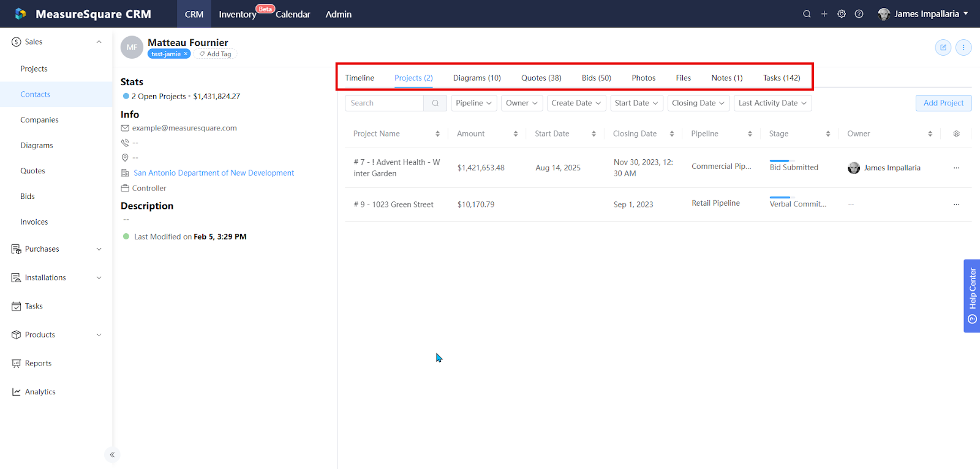
Task: Sort by Start Date column
Action: pyautogui.click(x=594, y=133)
